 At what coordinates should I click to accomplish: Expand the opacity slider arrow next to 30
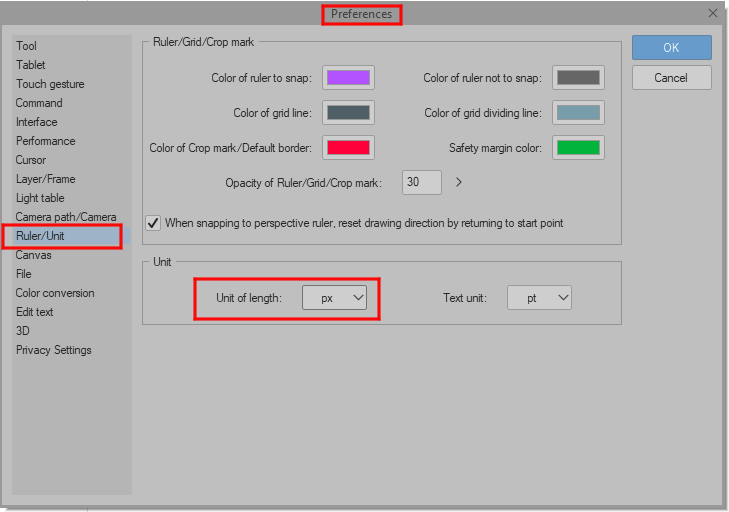coord(459,182)
